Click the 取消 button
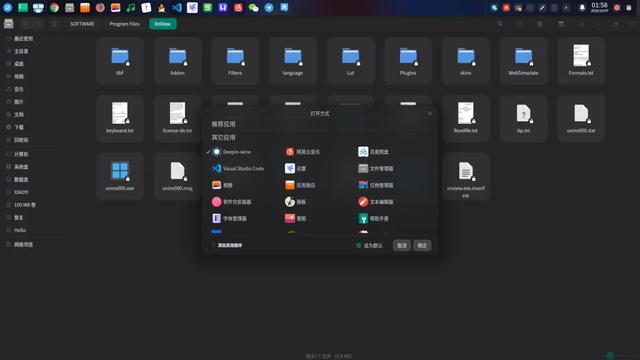 pyautogui.click(x=402, y=245)
